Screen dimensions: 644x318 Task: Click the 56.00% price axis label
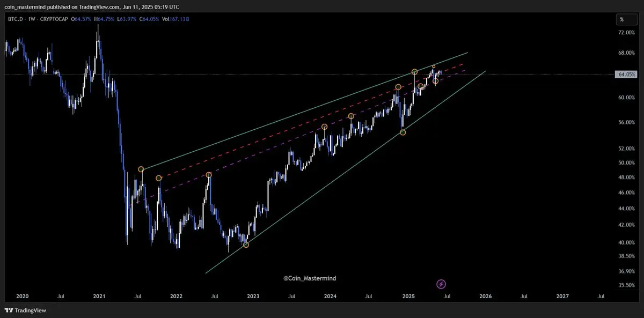tap(627, 123)
